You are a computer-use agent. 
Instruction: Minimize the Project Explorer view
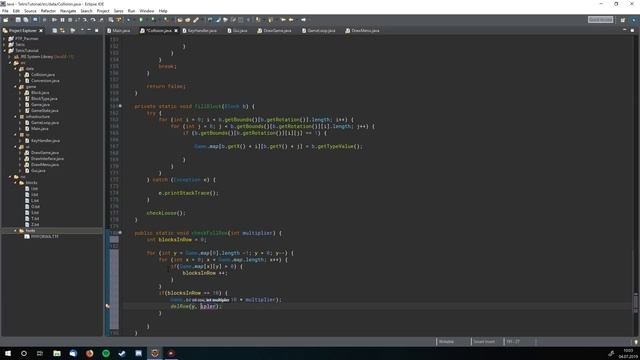click(x=89, y=31)
